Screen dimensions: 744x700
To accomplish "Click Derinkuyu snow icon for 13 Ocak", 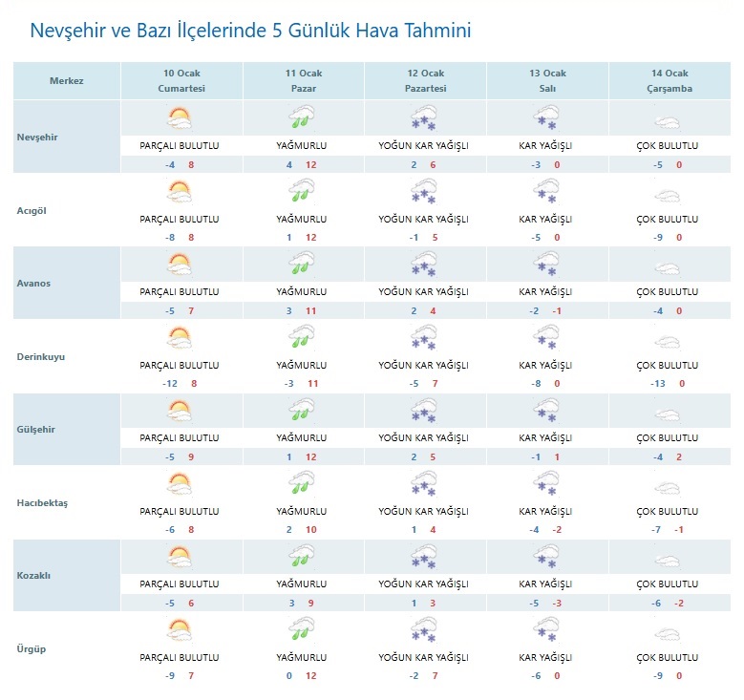I will click(545, 338).
